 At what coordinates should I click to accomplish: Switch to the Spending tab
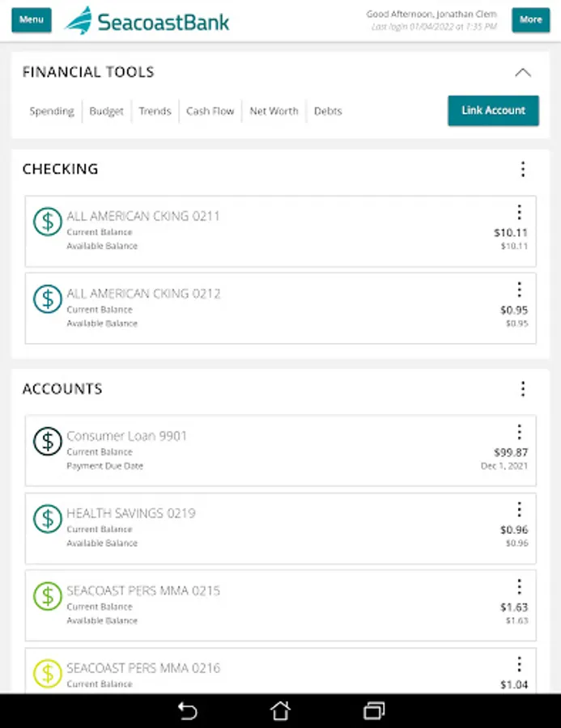(52, 112)
